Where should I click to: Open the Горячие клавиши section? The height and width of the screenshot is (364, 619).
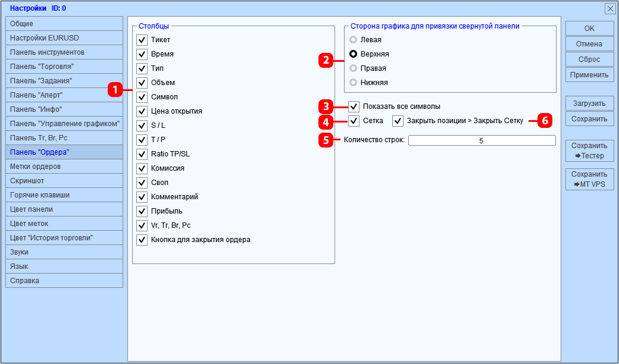(x=64, y=195)
